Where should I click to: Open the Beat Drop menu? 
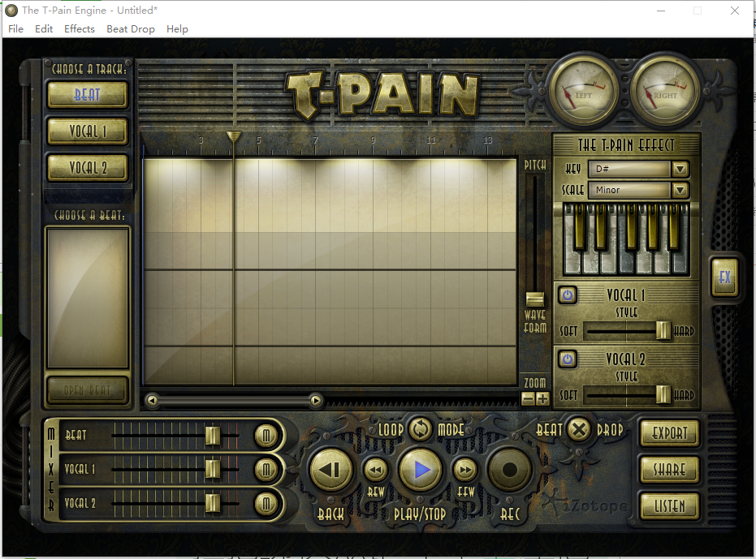[131, 28]
